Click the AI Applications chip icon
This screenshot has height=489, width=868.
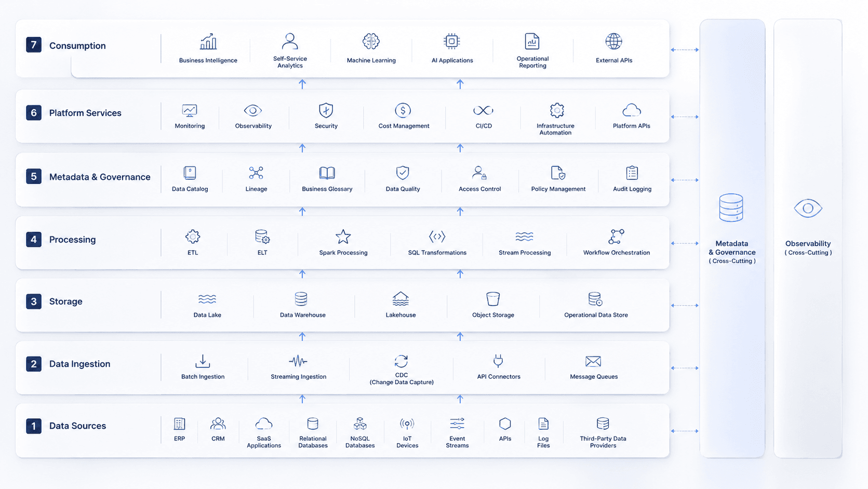[x=452, y=41]
